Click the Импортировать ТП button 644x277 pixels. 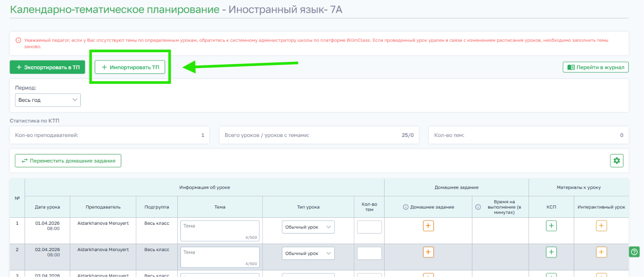[x=130, y=67]
